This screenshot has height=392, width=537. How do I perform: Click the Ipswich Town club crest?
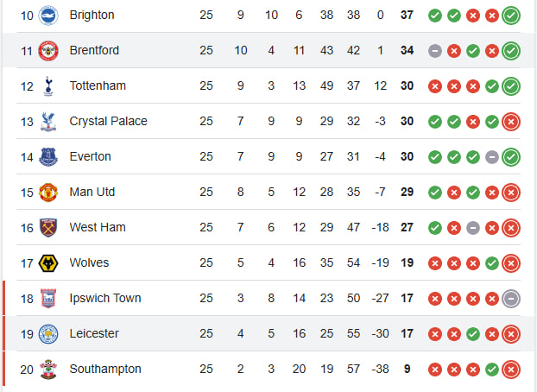click(48, 299)
